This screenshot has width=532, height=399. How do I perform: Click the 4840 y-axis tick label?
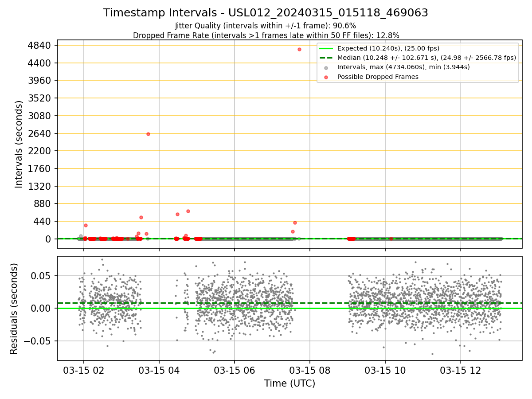pos(39,45)
